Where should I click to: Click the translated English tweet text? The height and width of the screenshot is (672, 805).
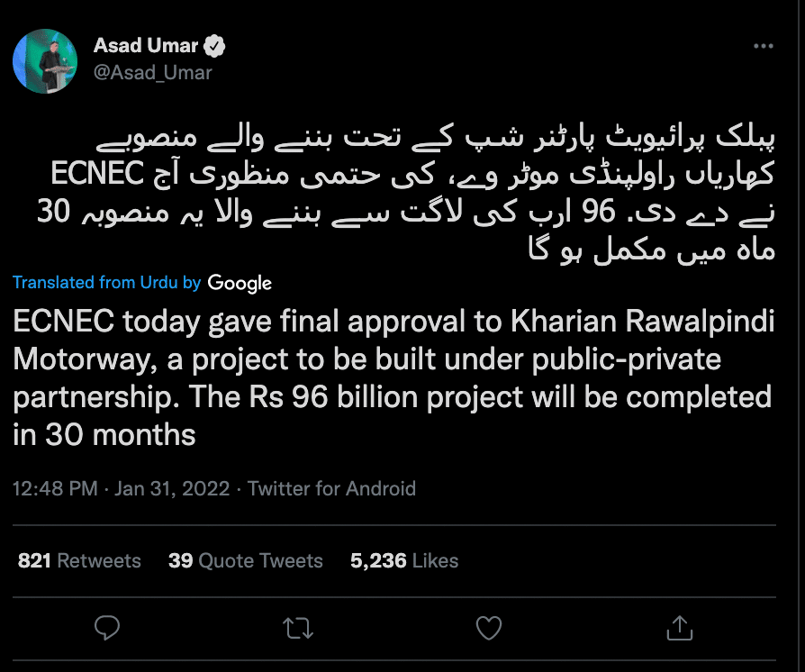pos(393,378)
